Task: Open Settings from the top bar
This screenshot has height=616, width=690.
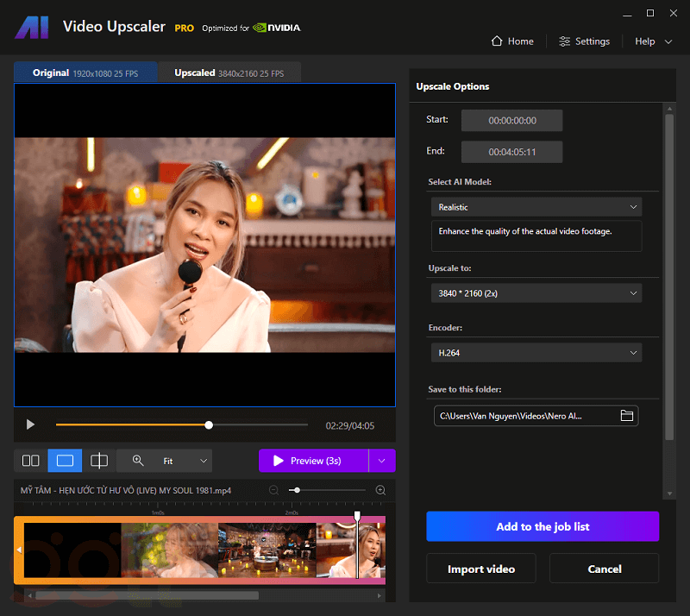Action: 584,41
